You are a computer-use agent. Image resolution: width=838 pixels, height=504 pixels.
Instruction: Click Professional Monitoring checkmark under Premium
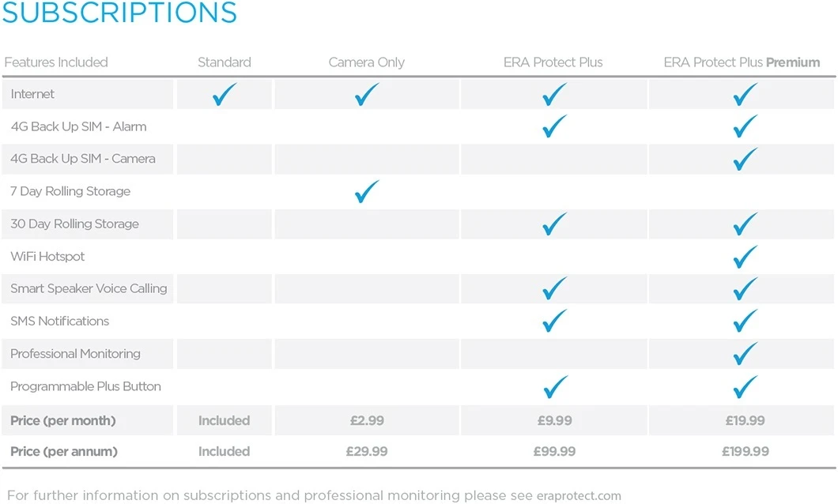745,354
